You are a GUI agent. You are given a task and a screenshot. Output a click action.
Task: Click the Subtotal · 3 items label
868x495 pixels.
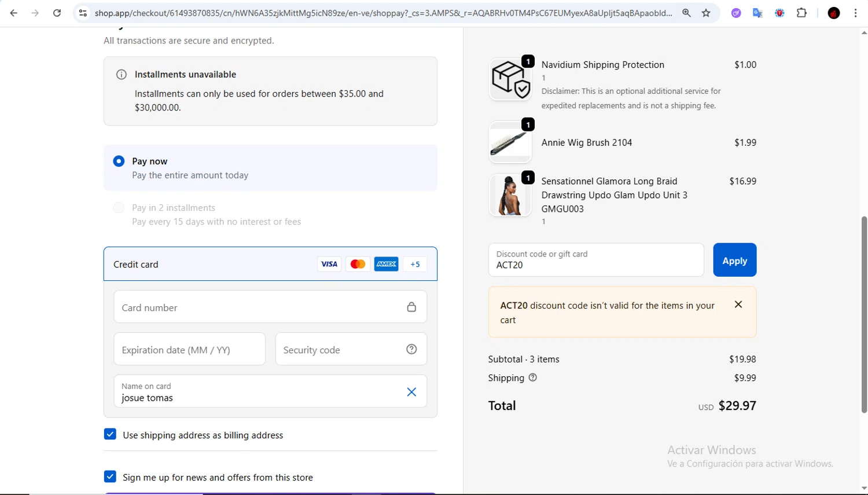[524, 359]
